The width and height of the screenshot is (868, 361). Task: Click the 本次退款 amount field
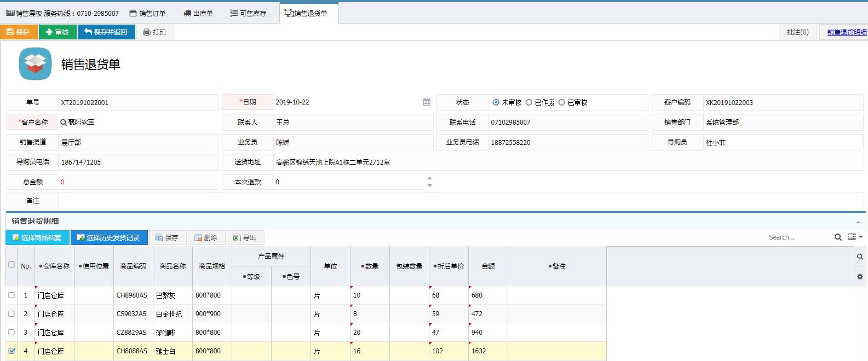(x=349, y=182)
